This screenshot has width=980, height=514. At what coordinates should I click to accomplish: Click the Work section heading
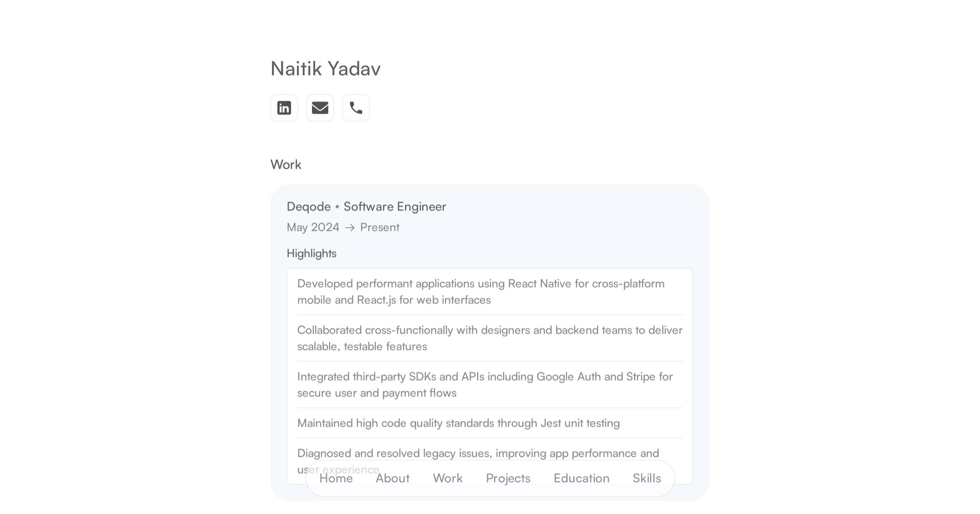point(286,165)
